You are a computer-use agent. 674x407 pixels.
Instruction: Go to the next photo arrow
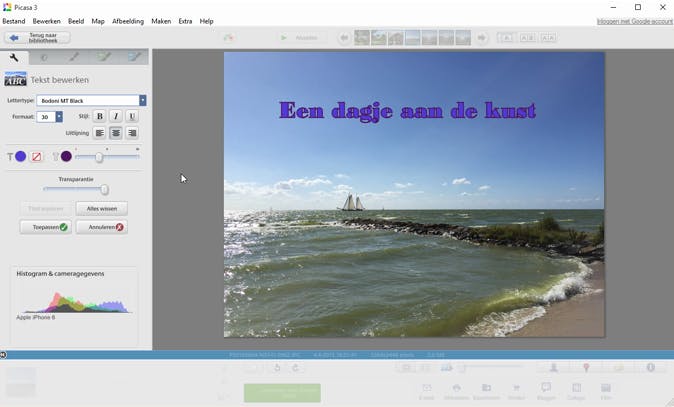481,38
